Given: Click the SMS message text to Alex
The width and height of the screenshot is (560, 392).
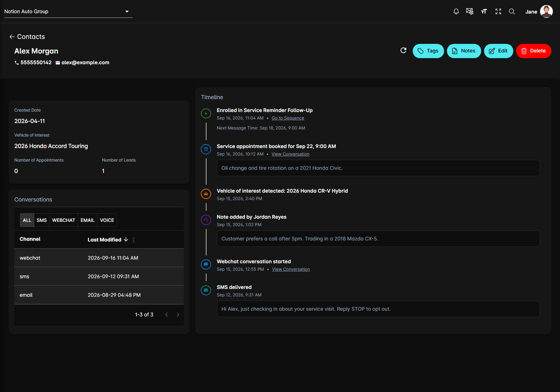Looking at the screenshot, I should tap(378, 309).
